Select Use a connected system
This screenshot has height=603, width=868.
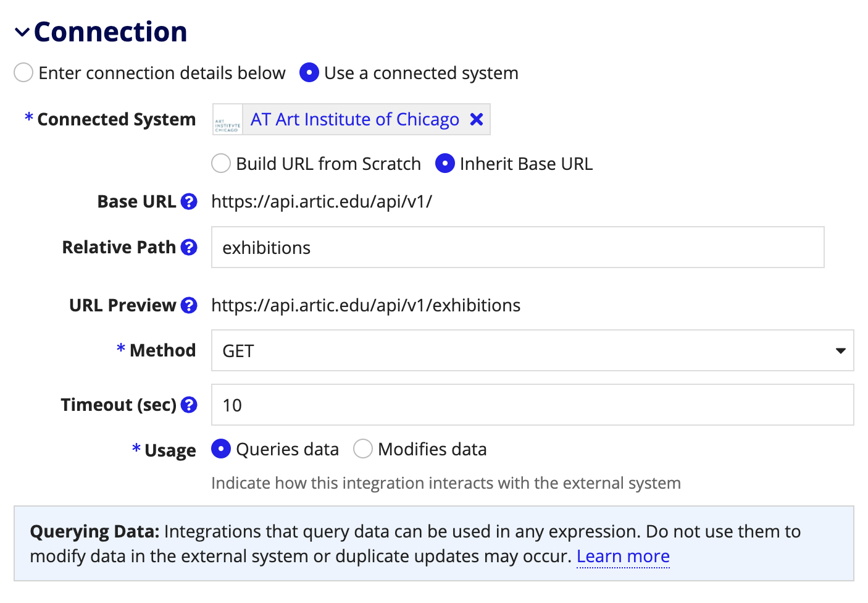click(x=309, y=72)
